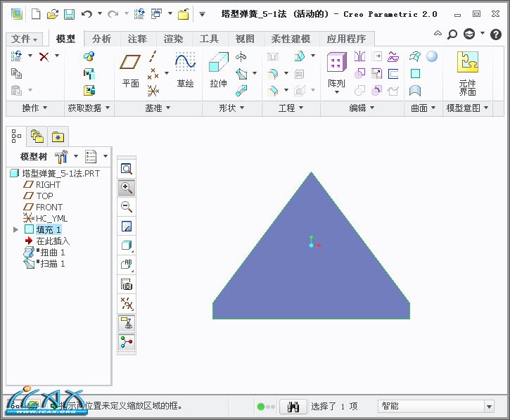Open command search magnifier icon
This screenshot has height=420, width=510.
[x=452, y=34]
